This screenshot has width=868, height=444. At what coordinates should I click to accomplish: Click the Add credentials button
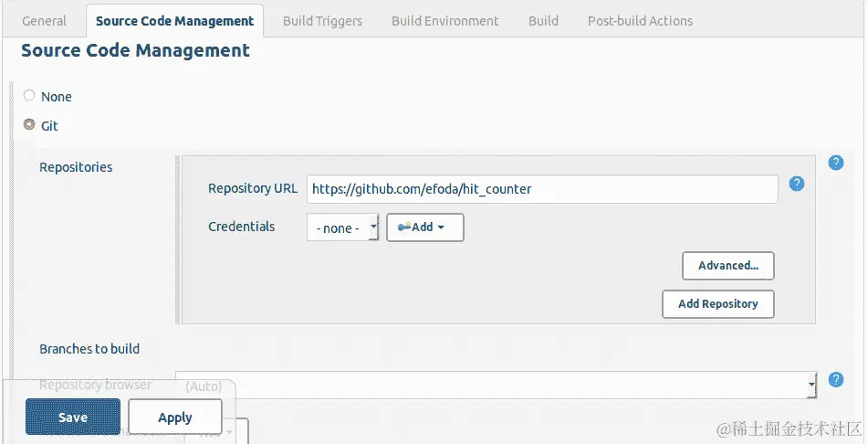pos(425,227)
